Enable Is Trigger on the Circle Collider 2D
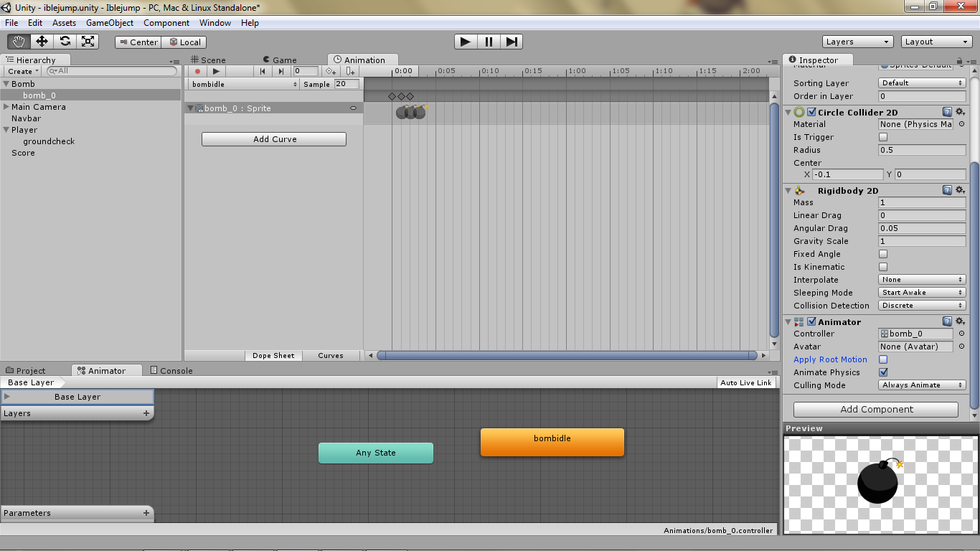The width and height of the screenshot is (980, 551). [882, 137]
